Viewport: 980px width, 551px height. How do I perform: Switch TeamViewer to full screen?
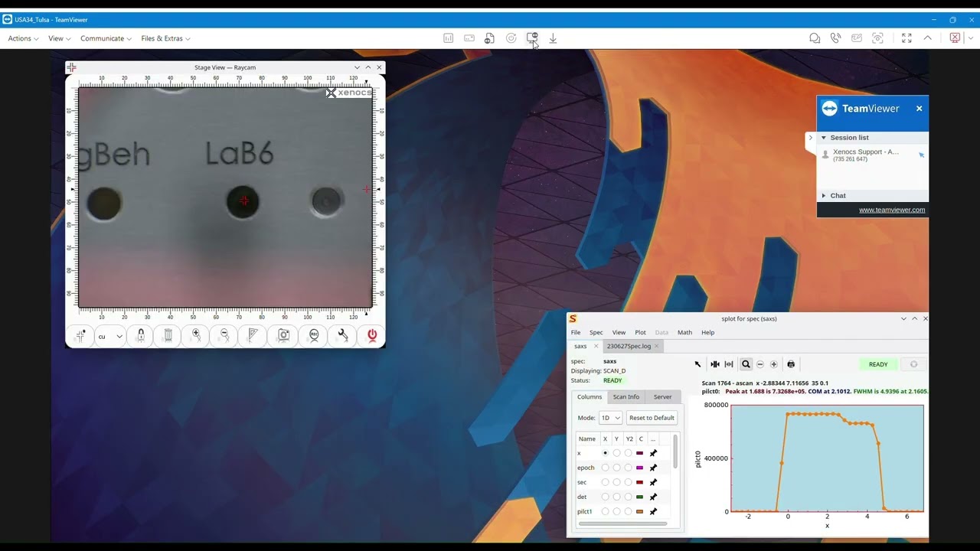(x=906, y=38)
